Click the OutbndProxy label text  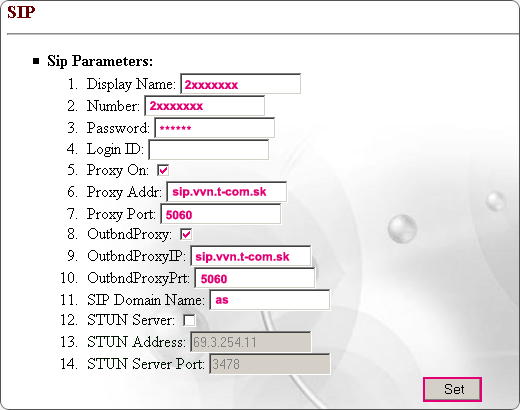click(x=130, y=234)
